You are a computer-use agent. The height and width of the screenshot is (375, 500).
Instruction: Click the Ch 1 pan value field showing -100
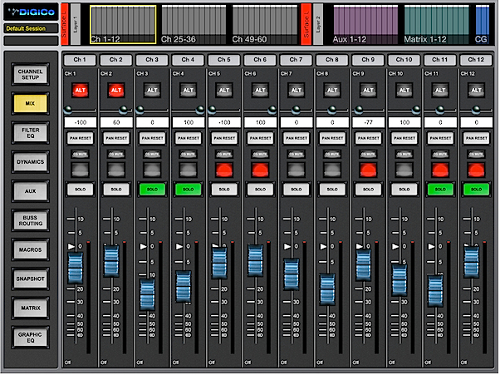click(80, 122)
